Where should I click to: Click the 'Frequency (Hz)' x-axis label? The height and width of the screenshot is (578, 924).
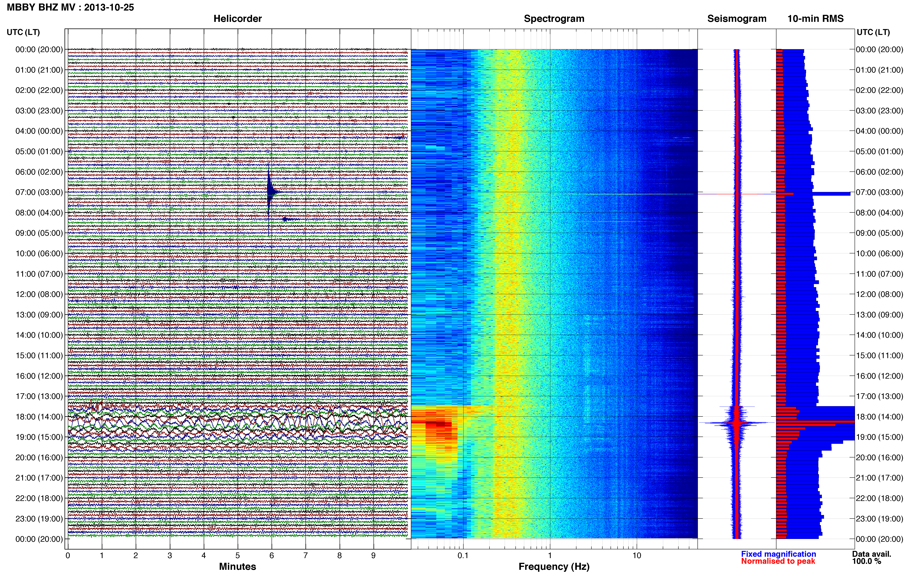(x=554, y=566)
